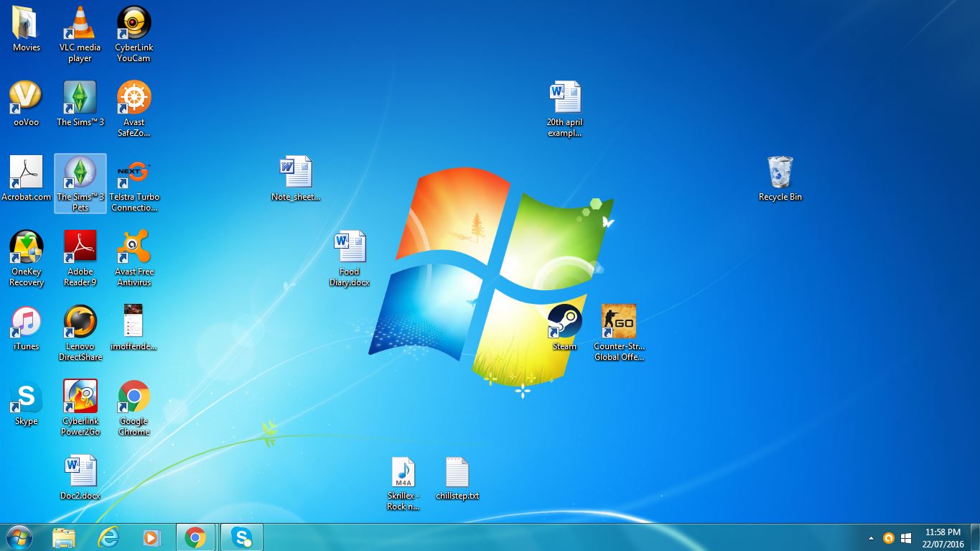
Task: Click the Telstra Turbo Connection icon
Action: tap(134, 184)
